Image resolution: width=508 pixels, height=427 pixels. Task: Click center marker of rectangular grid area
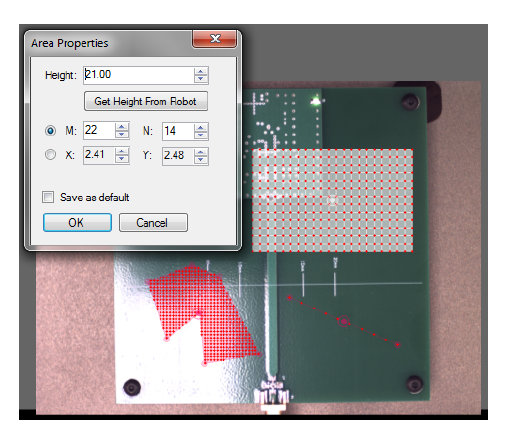coord(332,201)
